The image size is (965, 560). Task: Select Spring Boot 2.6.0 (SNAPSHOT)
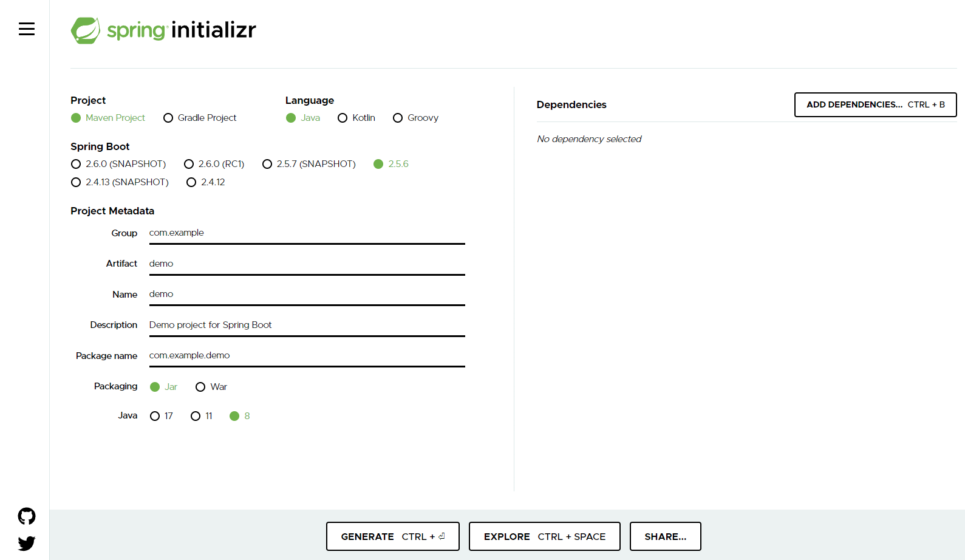pos(118,164)
